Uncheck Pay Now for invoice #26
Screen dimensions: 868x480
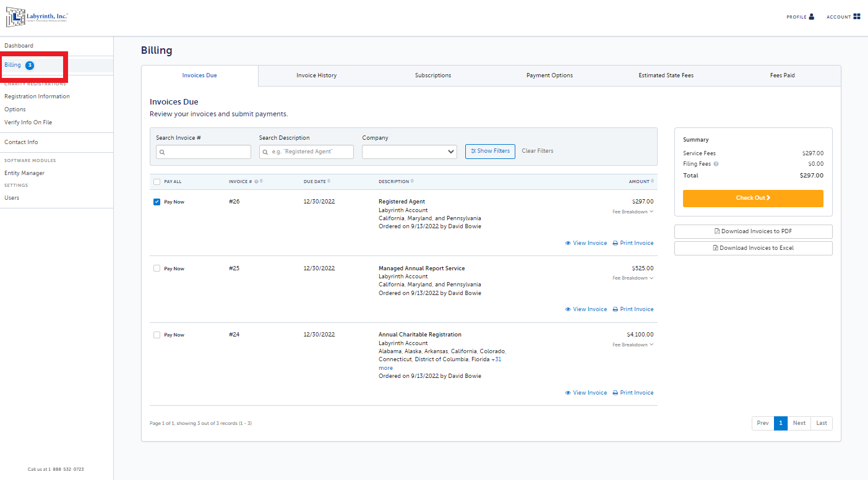157,202
